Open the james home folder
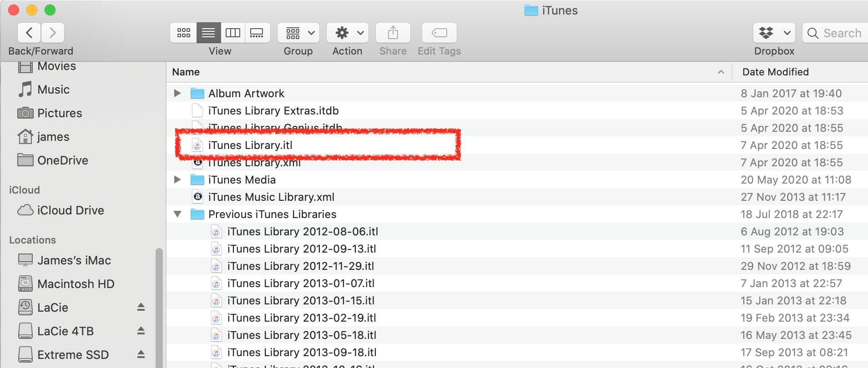868x368 pixels. (44, 137)
